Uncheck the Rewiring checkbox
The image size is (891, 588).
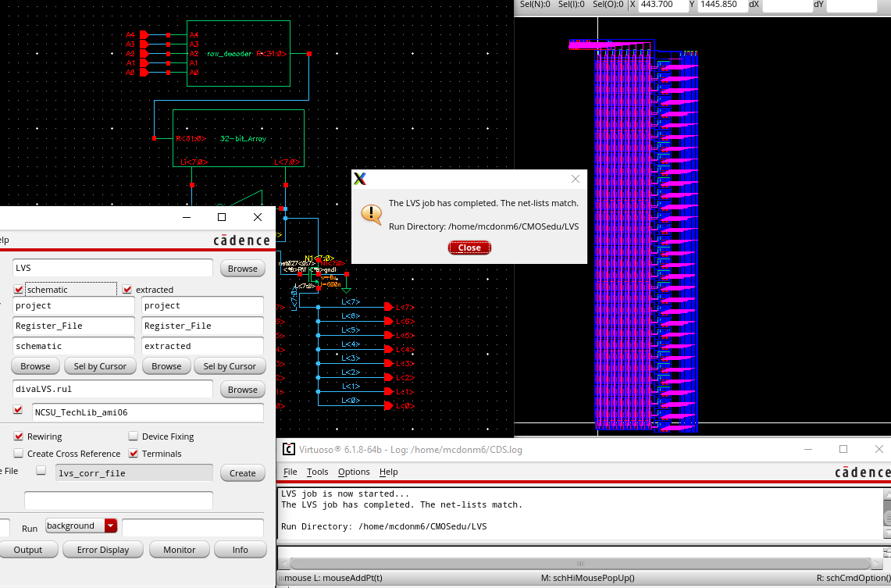(19, 437)
